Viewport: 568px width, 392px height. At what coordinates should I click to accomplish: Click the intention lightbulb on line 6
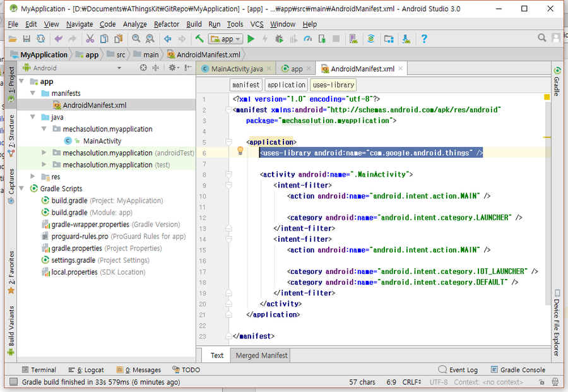click(240, 150)
